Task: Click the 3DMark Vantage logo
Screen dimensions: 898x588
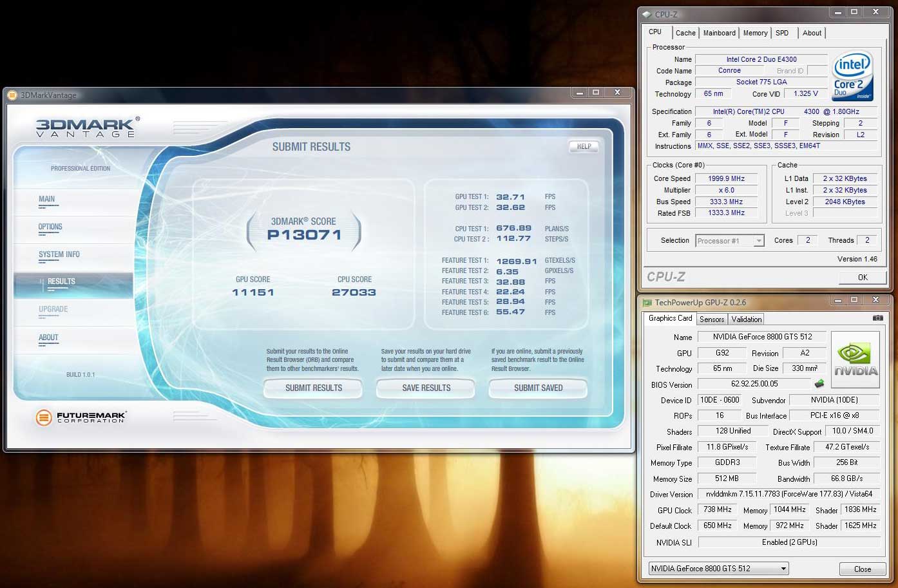Action: [x=87, y=126]
